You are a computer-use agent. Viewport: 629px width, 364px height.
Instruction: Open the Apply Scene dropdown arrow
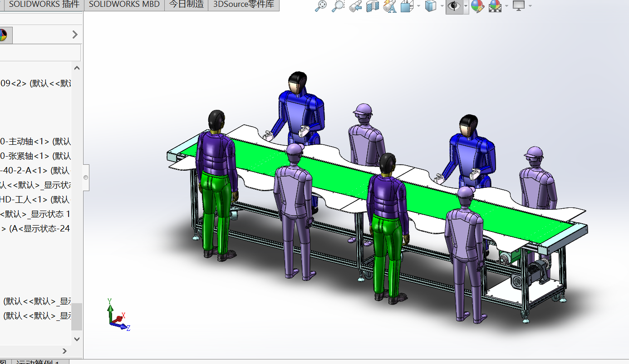point(506,6)
